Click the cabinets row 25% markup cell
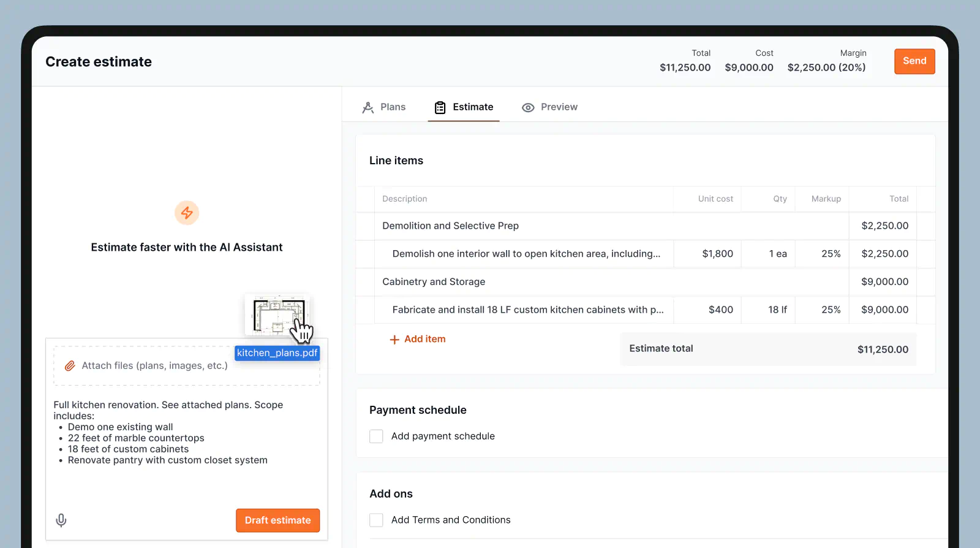The image size is (980, 548). coord(822,310)
